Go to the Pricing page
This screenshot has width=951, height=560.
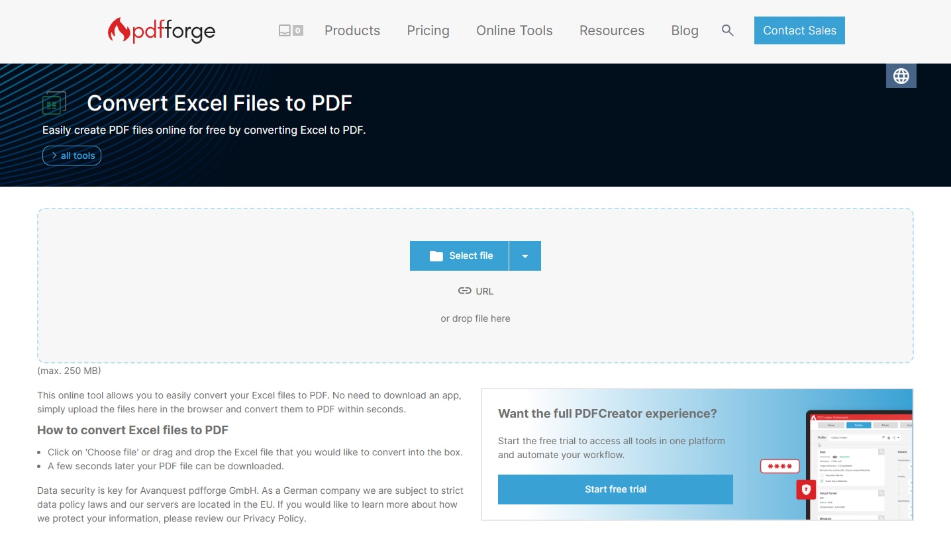pyautogui.click(x=428, y=30)
